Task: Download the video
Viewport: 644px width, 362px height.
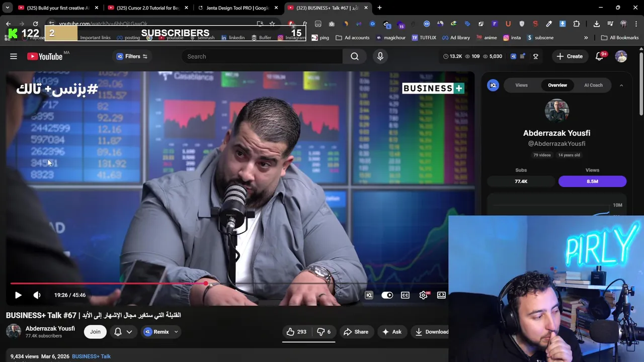Action: click(431, 332)
